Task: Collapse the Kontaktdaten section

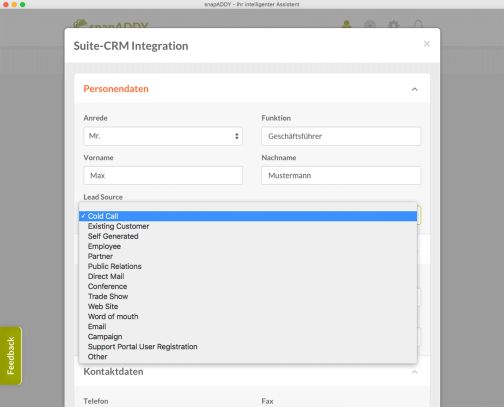Action: [415, 372]
